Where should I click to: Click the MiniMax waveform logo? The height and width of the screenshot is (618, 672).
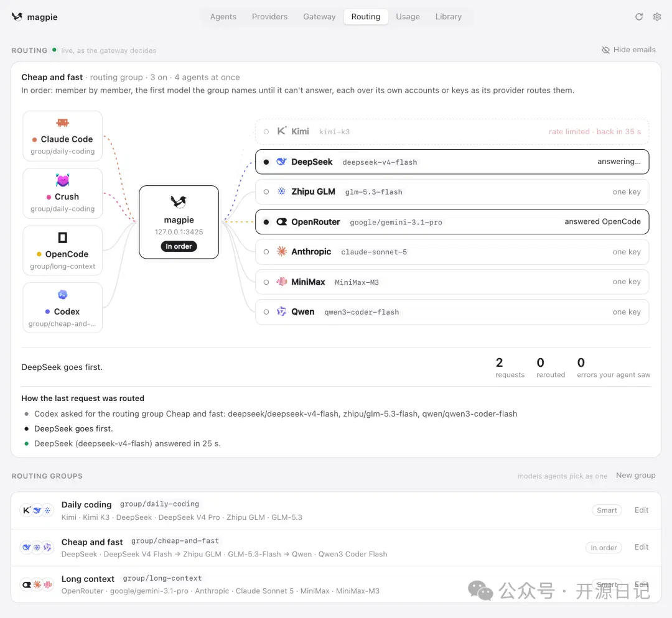[x=282, y=282]
